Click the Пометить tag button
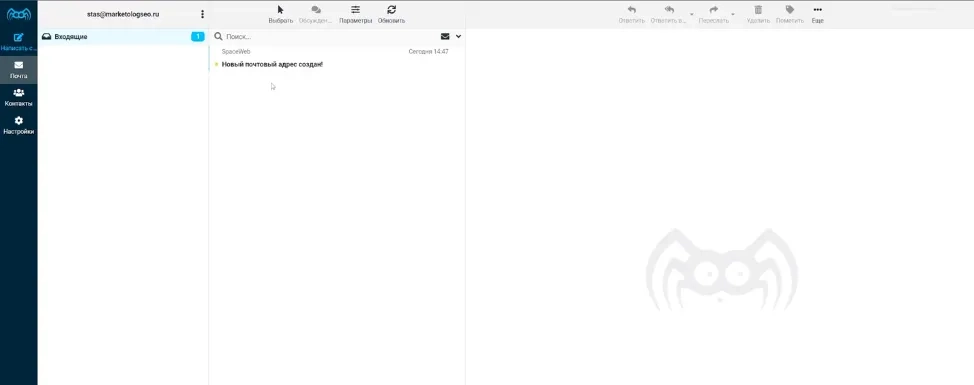Image resolution: width=974 pixels, height=385 pixels. (x=790, y=14)
